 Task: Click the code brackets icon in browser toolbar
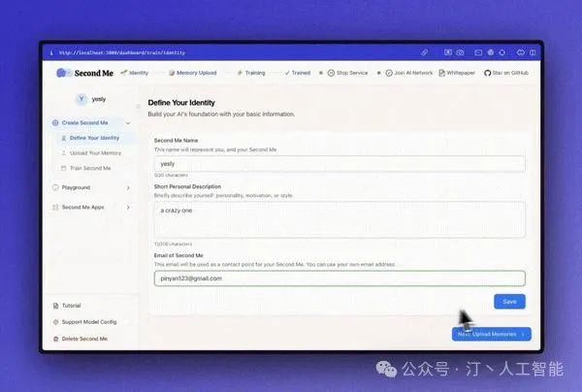(x=521, y=52)
